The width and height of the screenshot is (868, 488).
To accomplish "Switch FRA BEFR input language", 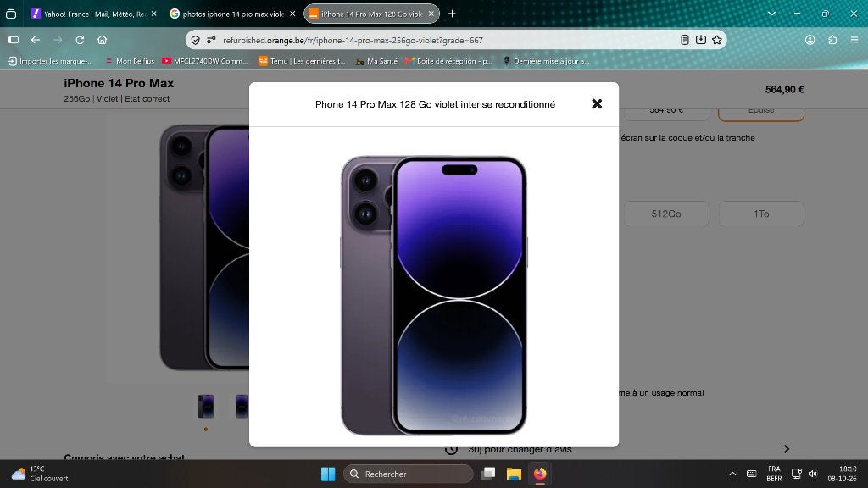I will point(774,474).
